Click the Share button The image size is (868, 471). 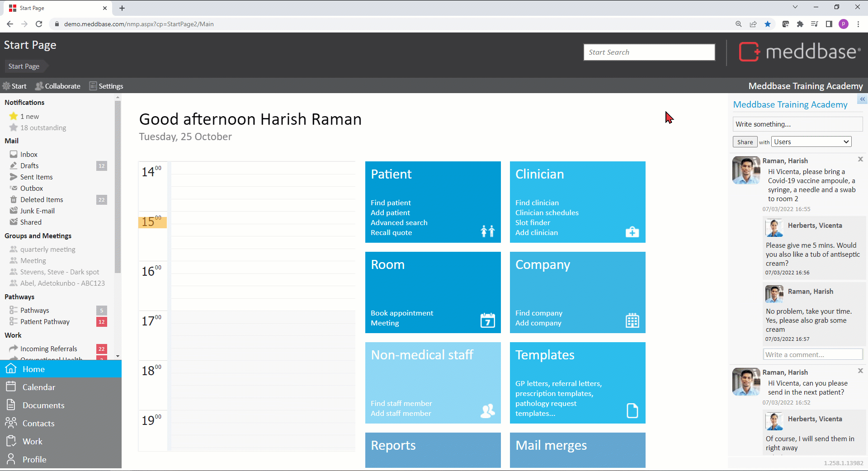pyautogui.click(x=745, y=142)
